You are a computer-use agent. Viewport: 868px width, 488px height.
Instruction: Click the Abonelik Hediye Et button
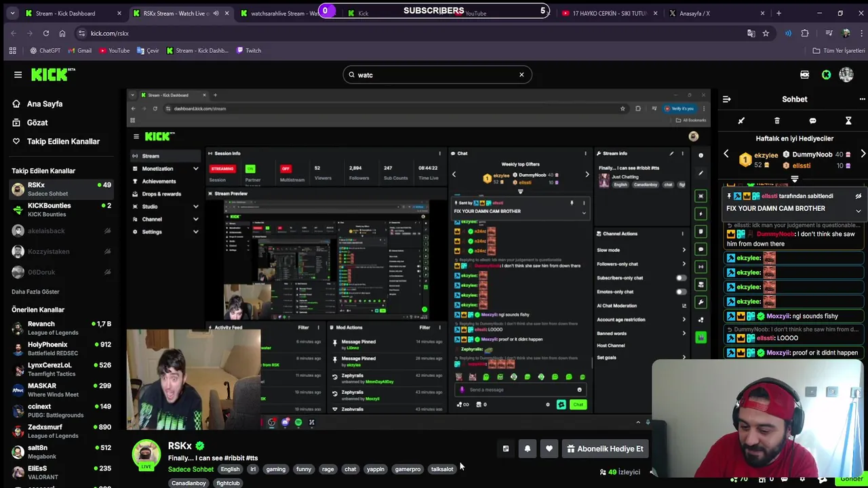click(605, 449)
